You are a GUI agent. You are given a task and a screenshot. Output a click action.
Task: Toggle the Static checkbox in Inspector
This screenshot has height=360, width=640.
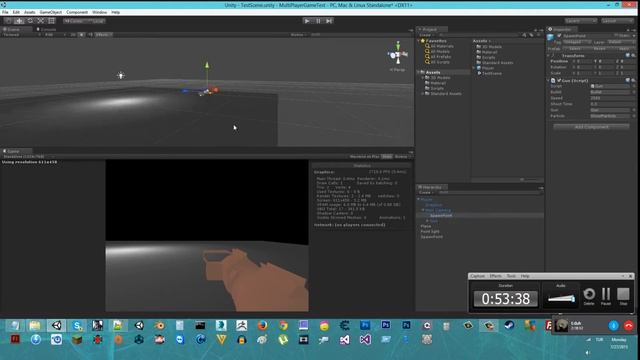pyautogui.click(x=616, y=36)
